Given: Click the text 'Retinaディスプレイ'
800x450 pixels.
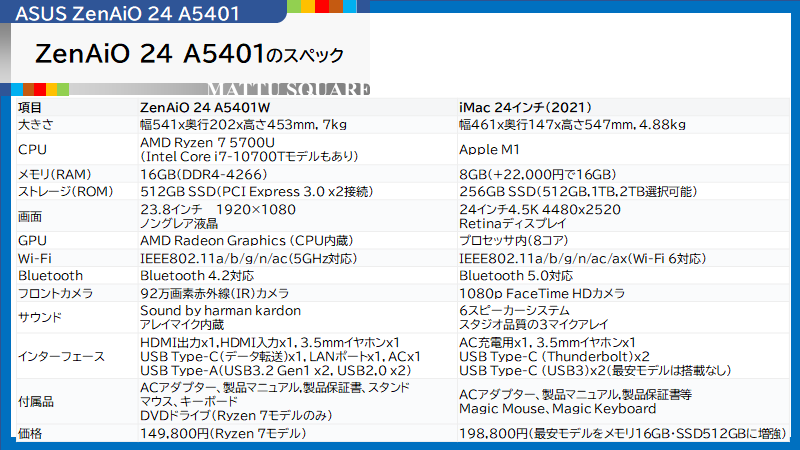Looking at the screenshot, I should pyautogui.click(x=513, y=223).
